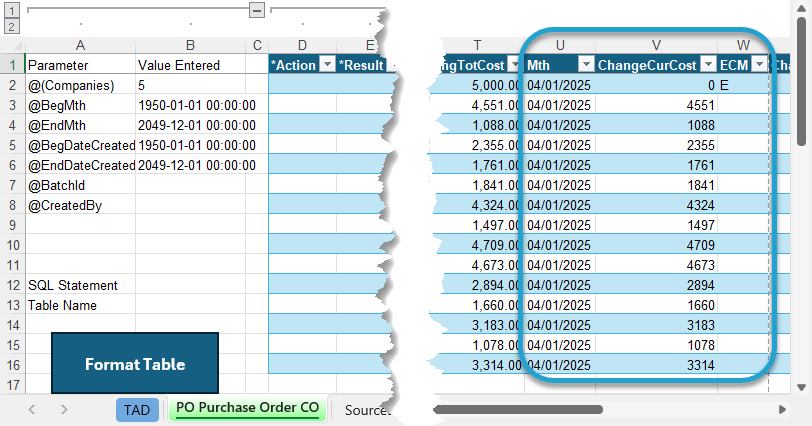The image size is (812, 426).
Task: Click the Value Entered header cell
Action: tap(190, 65)
